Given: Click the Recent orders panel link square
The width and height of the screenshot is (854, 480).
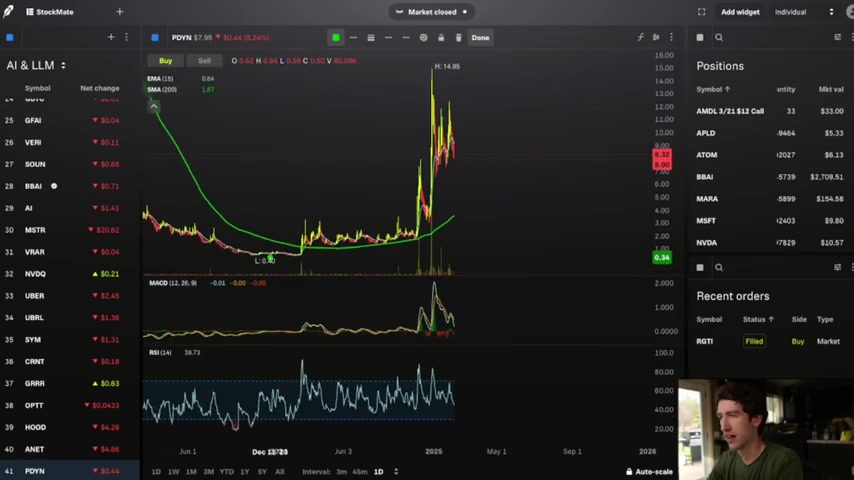Looking at the screenshot, I should pos(700,268).
